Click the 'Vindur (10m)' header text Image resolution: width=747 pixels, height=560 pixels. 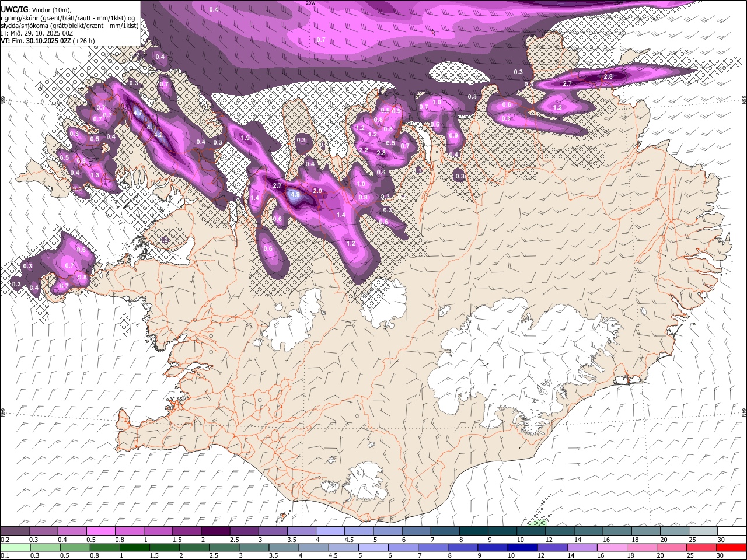[51, 10]
